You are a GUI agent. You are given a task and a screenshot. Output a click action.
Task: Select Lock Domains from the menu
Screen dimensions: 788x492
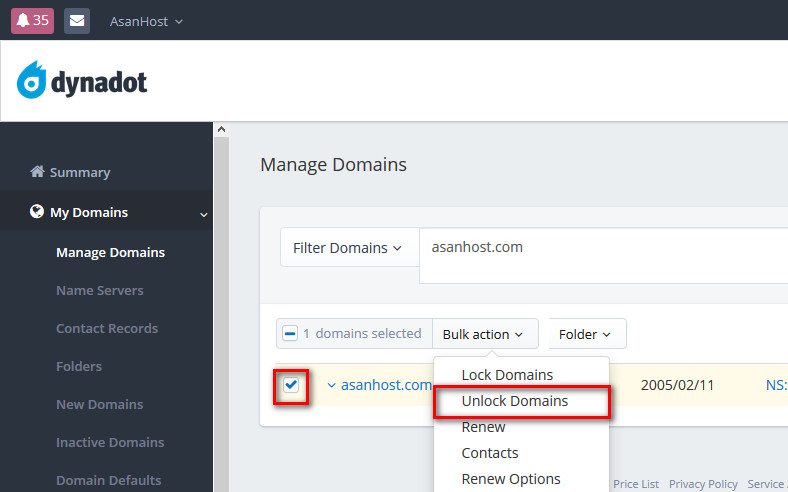[x=507, y=375]
